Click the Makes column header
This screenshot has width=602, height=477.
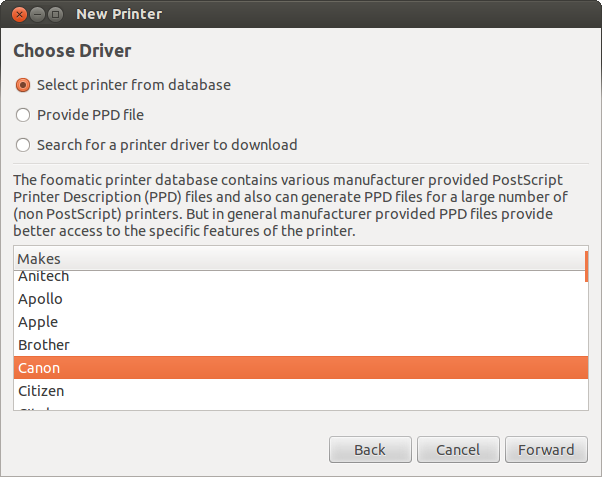[x=298, y=259]
